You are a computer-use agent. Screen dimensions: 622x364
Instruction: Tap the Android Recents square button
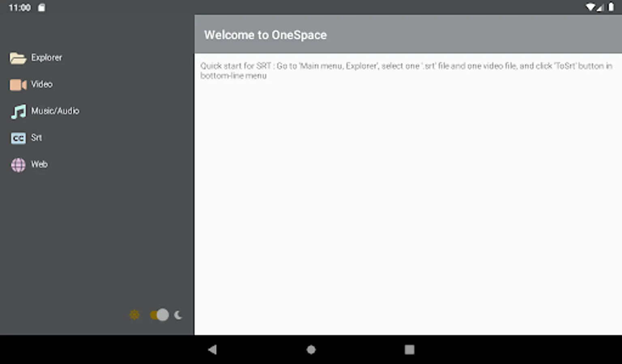(x=409, y=349)
